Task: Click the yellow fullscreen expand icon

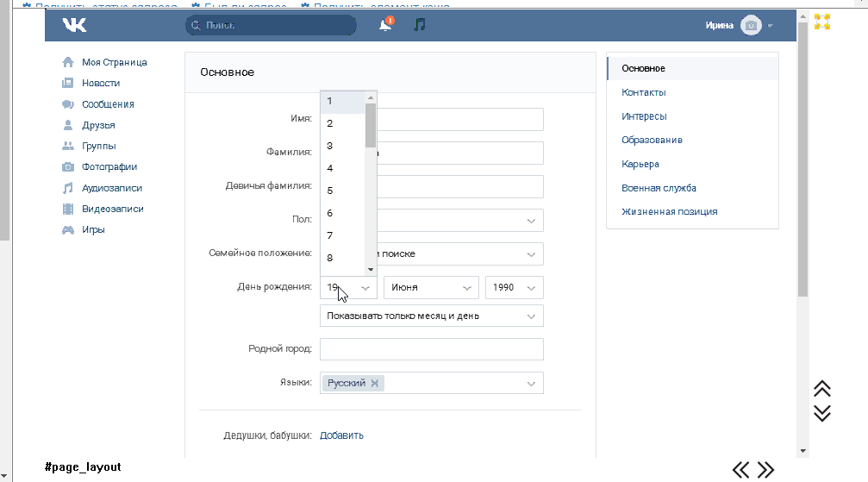Action: [x=822, y=22]
